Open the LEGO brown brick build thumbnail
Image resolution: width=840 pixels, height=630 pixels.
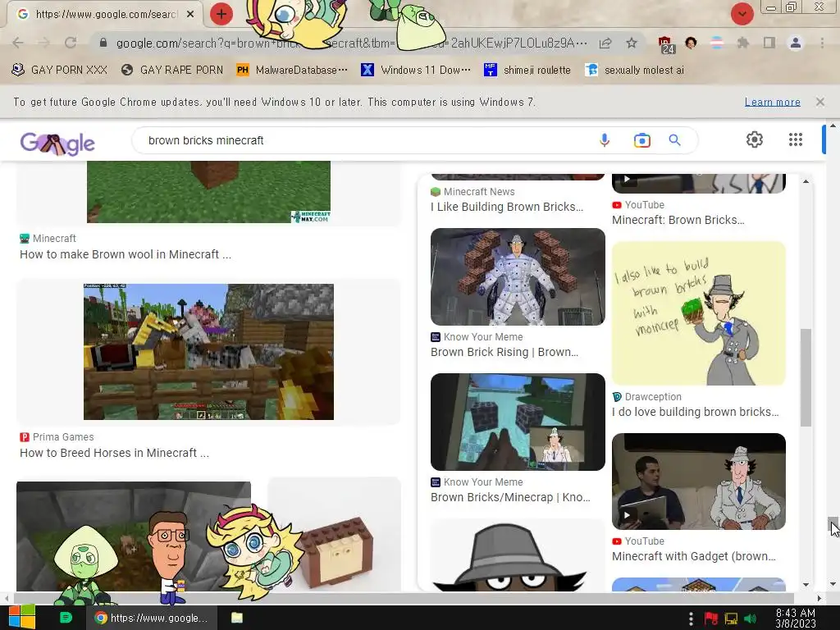[x=335, y=536]
